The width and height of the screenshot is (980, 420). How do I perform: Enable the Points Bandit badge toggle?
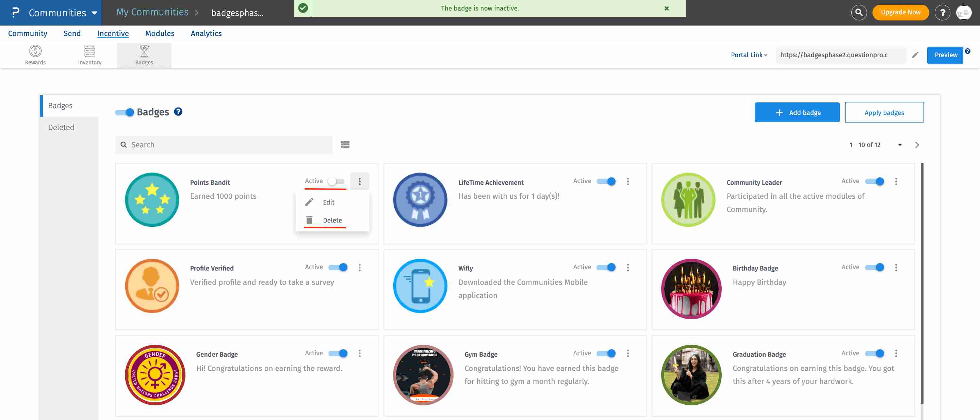(x=336, y=181)
